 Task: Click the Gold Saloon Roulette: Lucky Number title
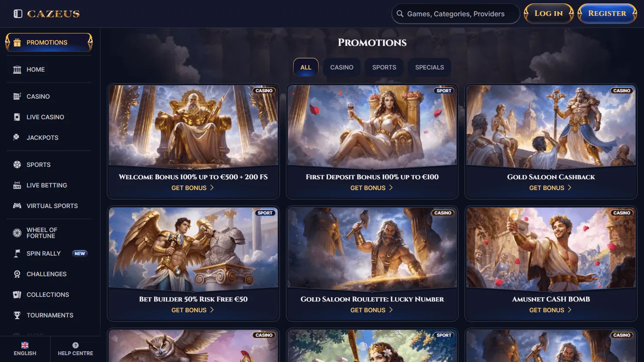pyautogui.click(x=372, y=299)
